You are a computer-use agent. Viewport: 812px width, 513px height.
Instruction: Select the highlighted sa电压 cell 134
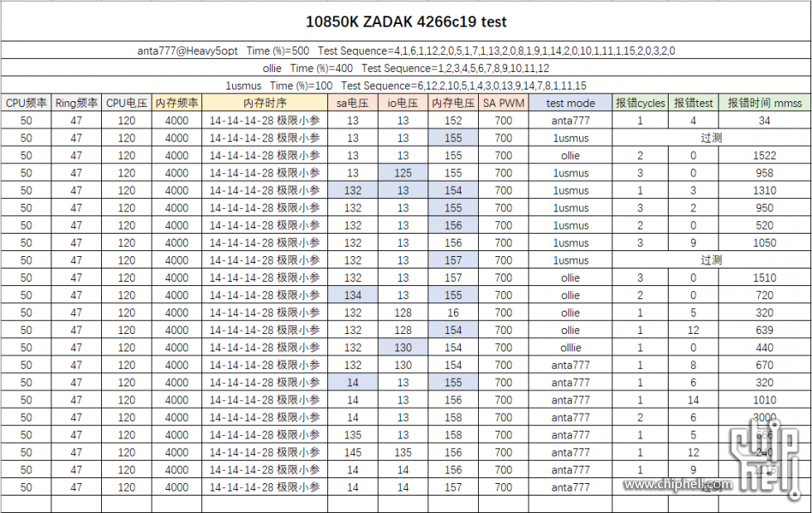[353, 295]
